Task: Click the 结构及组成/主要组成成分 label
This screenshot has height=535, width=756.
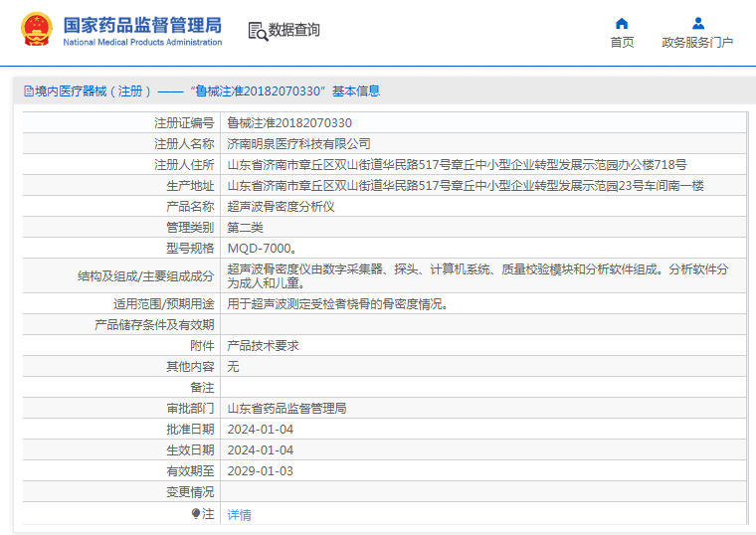Action: (x=145, y=275)
